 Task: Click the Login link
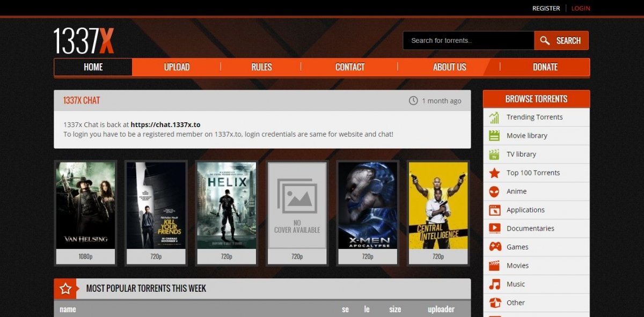[581, 8]
